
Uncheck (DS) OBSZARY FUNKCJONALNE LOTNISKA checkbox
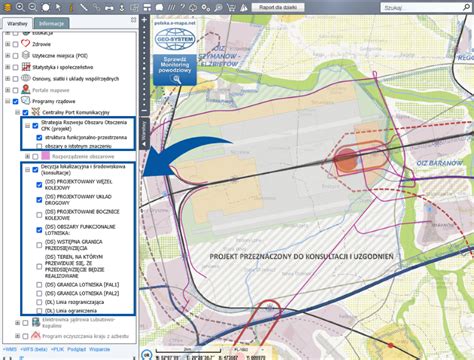coord(39,230)
